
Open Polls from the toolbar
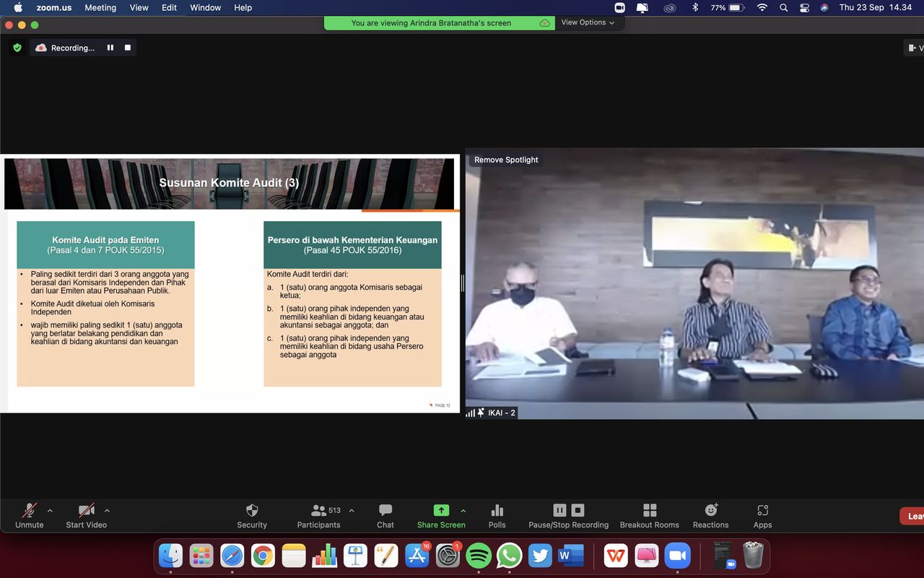click(497, 516)
